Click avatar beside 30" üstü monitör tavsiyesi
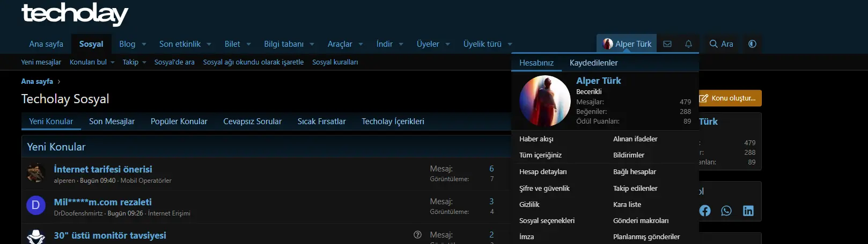 click(36, 237)
